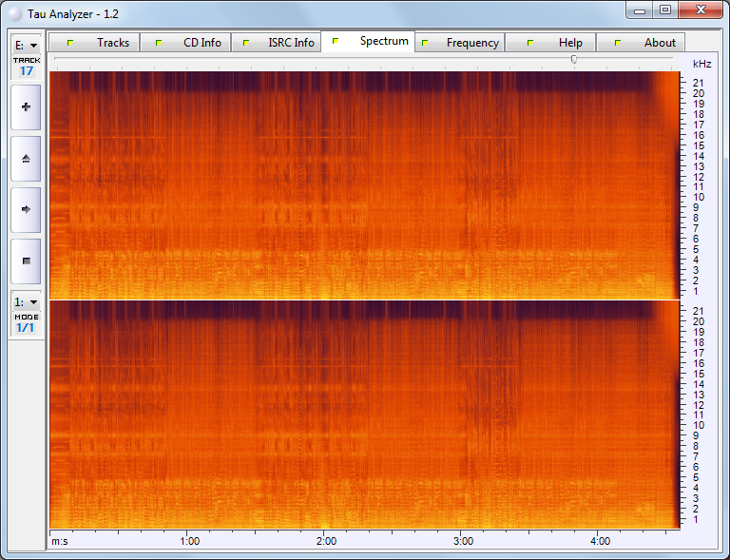Open the E: drive dropdown
730x560 pixels.
click(x=26, y=45)
